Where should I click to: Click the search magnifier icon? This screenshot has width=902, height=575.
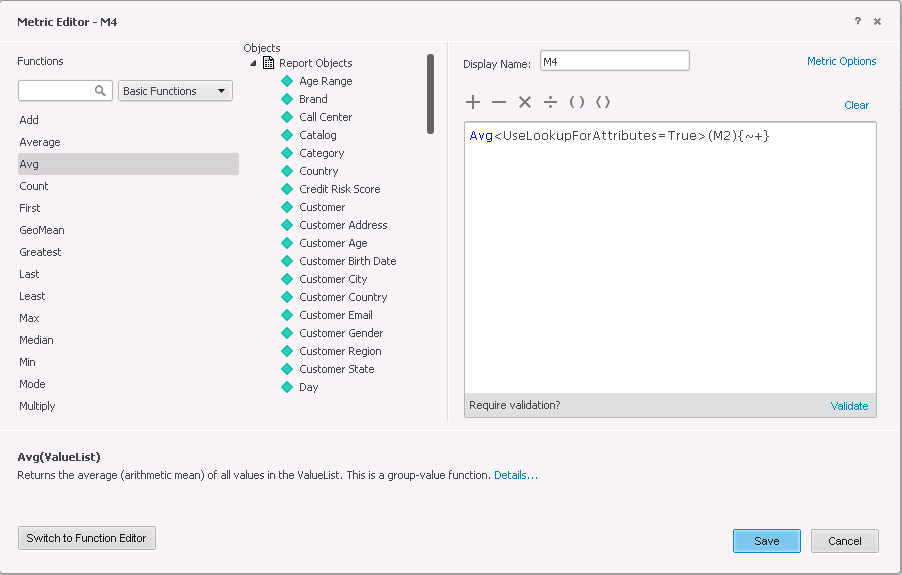point(100,91)
